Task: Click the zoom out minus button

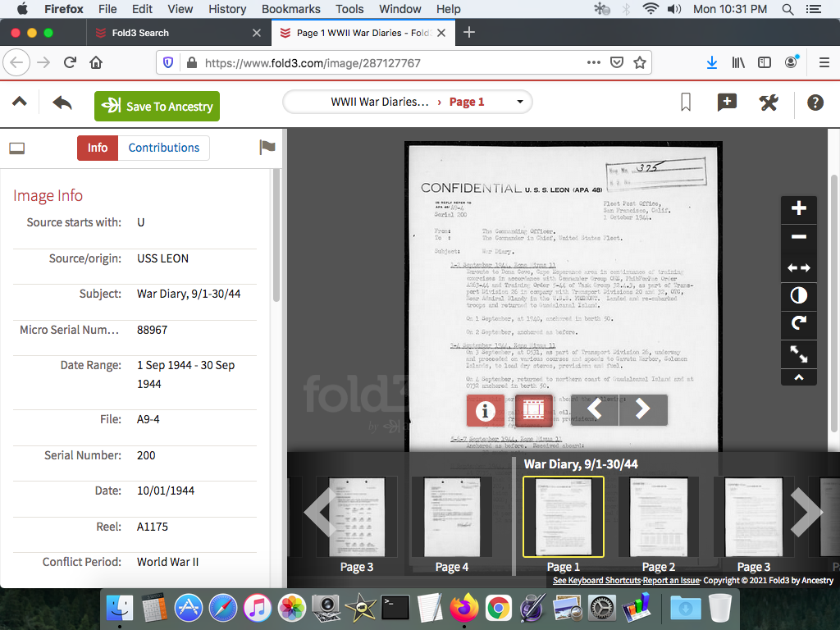Action: coord(798,238)
